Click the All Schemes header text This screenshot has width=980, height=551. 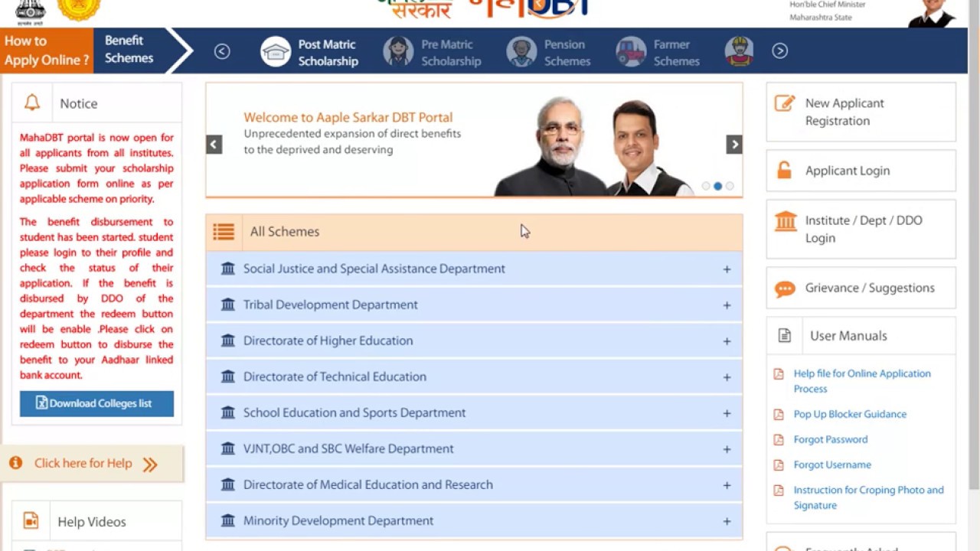click(285, 232)
